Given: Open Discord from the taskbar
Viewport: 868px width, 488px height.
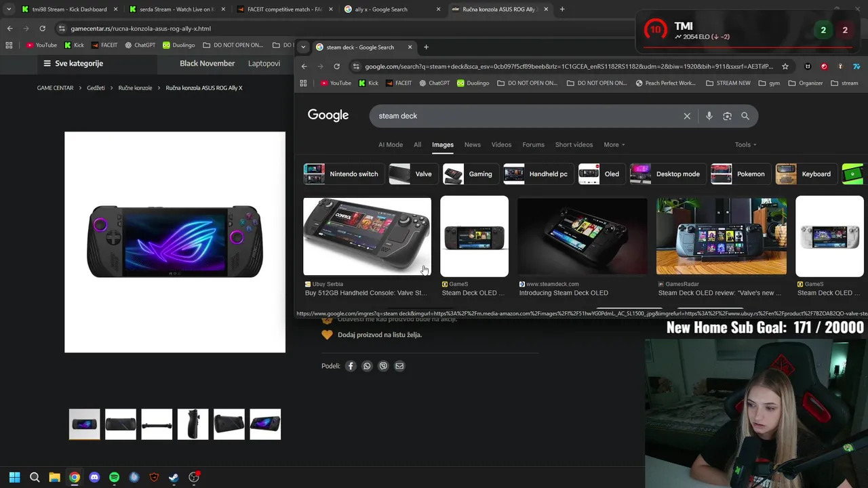Looking at the screenshot, I should pos(94,477).
